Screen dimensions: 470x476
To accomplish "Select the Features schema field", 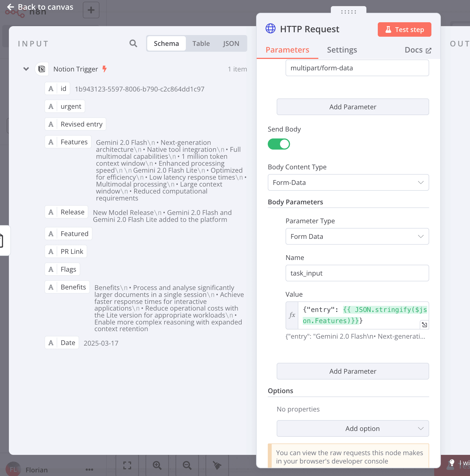I will pyautogui.click(x=68, y=142).
